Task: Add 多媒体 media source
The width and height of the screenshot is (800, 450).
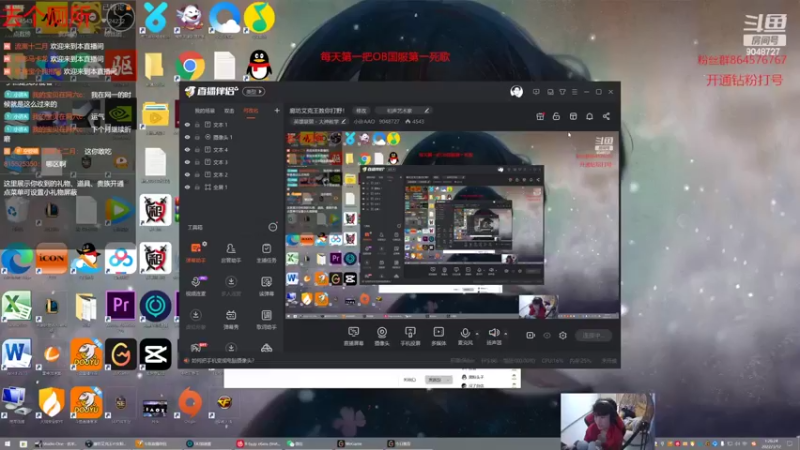Action: click(438, 336)
